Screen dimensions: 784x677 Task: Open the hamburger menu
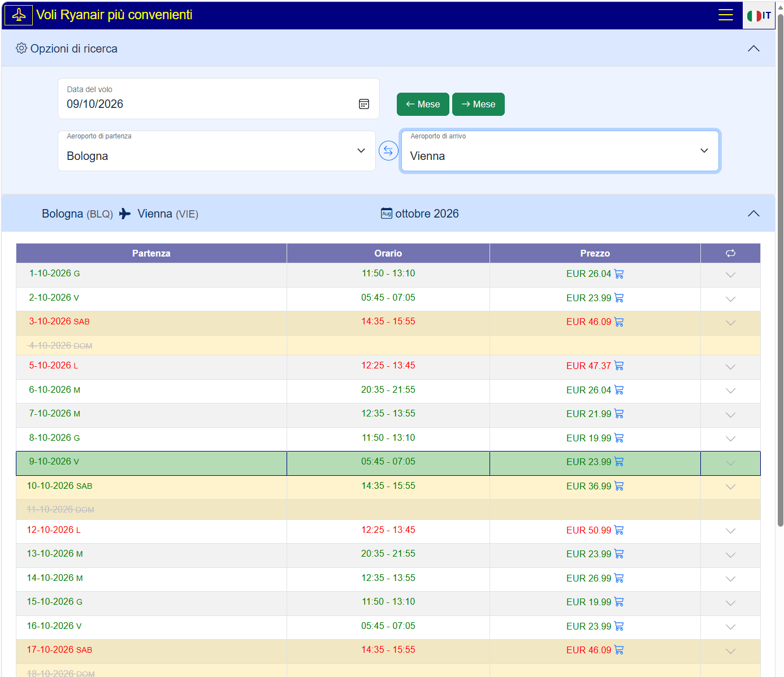(725, 15)
